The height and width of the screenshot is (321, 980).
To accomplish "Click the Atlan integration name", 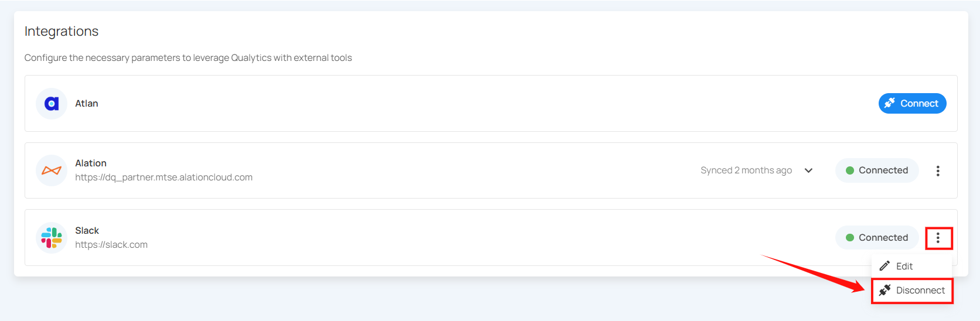I will pyautogui.click(x=87, y=104).
